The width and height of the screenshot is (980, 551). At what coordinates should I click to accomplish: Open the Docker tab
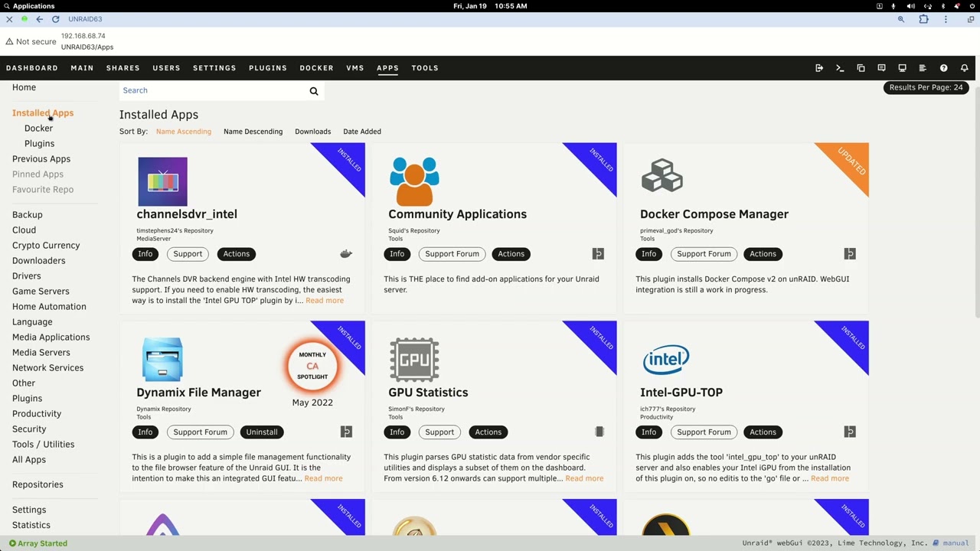click(x=316, y=68)
